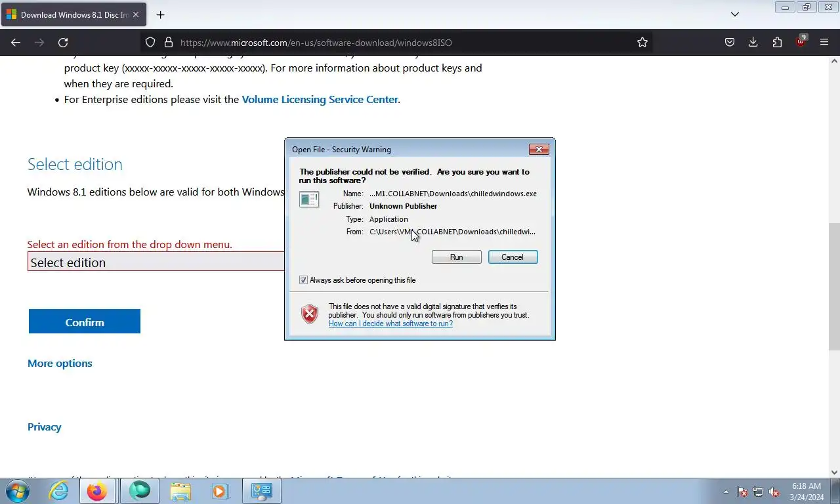The width and height of the screenshot is (840, 504).
Task: Open Windows Explorer folder taskbar icon
Action: (x=180, y=491)
